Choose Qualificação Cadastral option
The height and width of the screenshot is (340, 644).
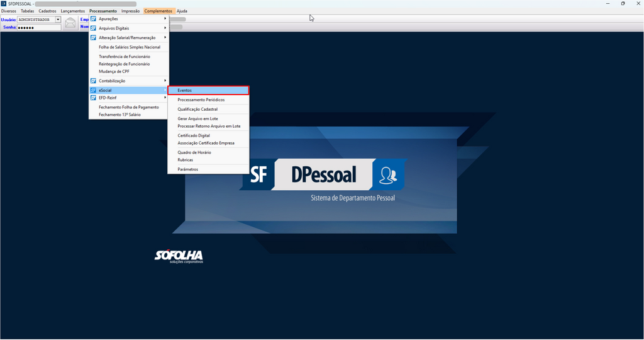tap(197, 109)
